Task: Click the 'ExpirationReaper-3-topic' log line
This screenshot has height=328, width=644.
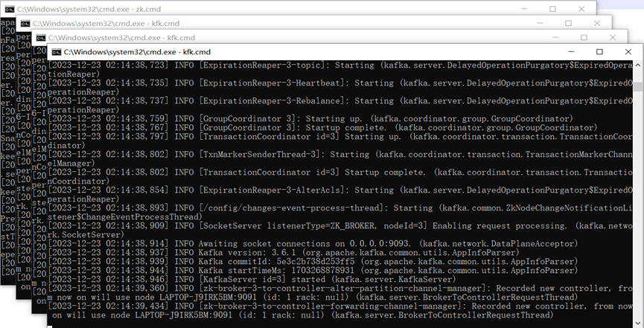Action: [x=340, y=69]
